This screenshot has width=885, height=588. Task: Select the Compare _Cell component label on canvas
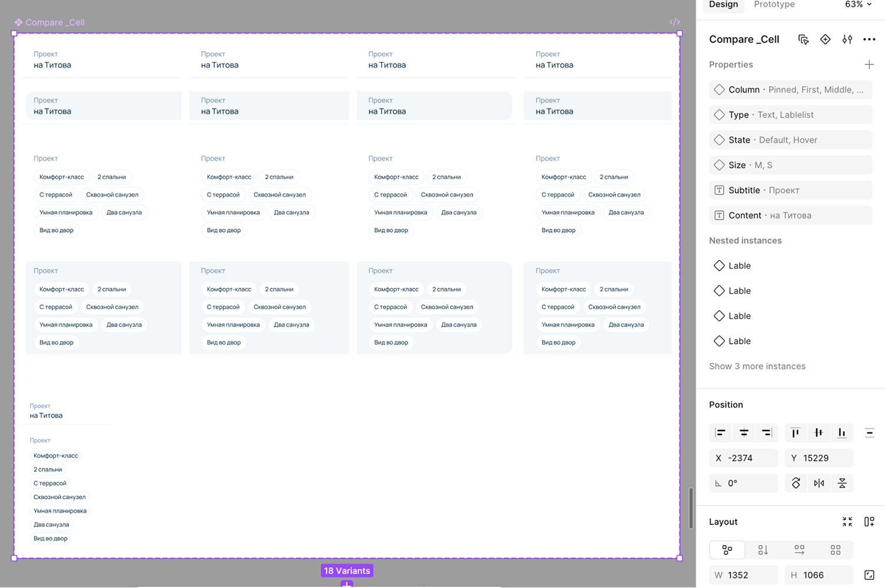[50, 22]
